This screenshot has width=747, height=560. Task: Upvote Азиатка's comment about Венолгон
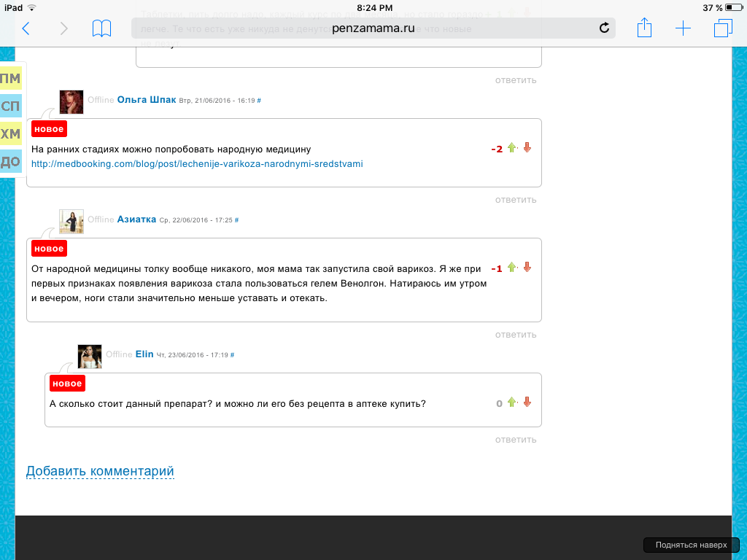(511, 267)
